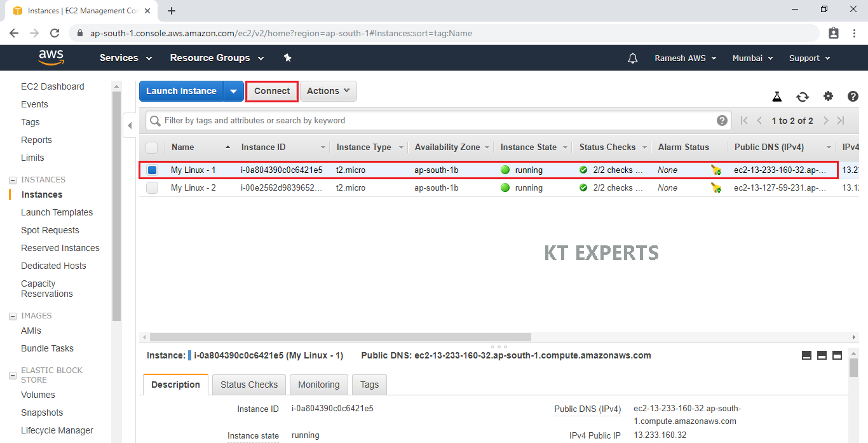Reload the browser page
This screenshot has width=868, height=443.
tap(55, 33)
